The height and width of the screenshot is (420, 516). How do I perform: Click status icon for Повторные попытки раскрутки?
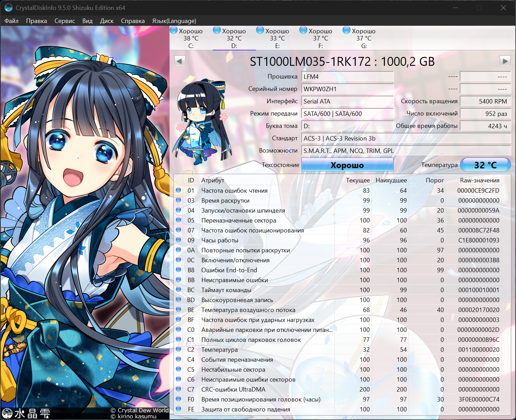[178, 250]
